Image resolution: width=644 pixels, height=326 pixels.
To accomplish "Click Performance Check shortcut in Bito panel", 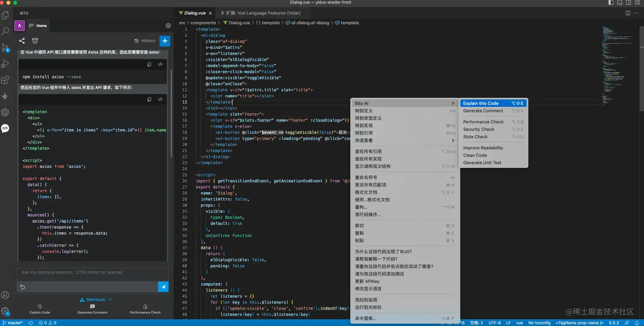I will point(145,309).
